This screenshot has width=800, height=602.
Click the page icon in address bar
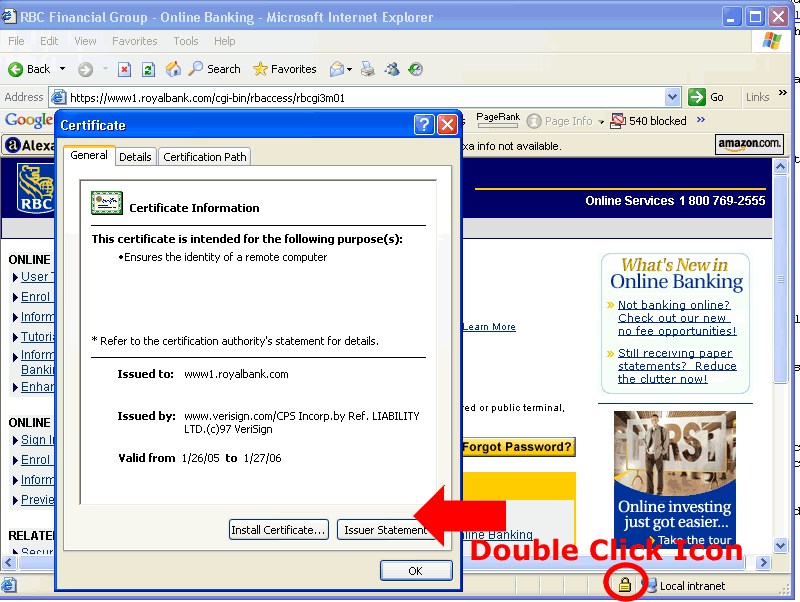pyautogui.click(x=59, y=97)
